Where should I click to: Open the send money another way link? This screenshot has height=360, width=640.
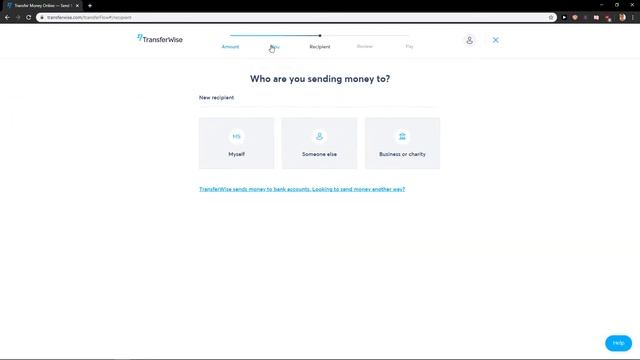(302, 189)
